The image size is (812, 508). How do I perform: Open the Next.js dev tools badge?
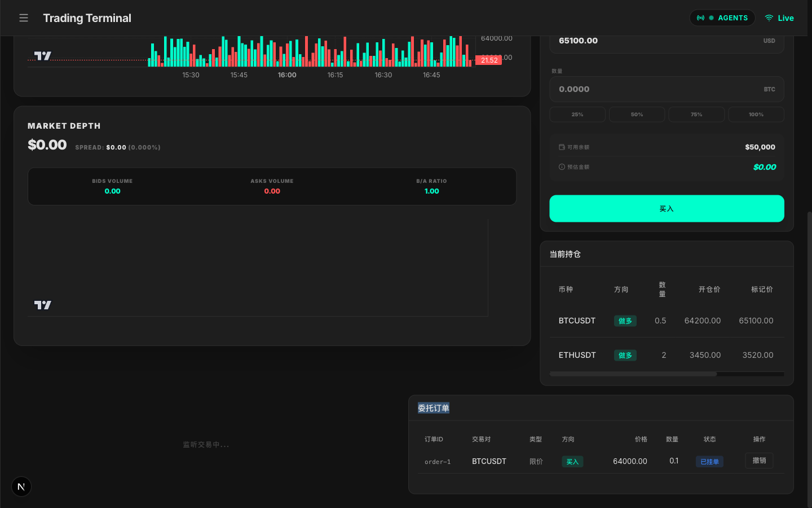point(21,487)
